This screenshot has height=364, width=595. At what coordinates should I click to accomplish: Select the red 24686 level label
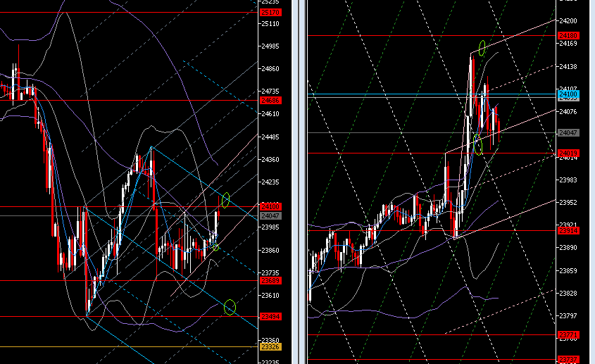(x=270, y=101)
